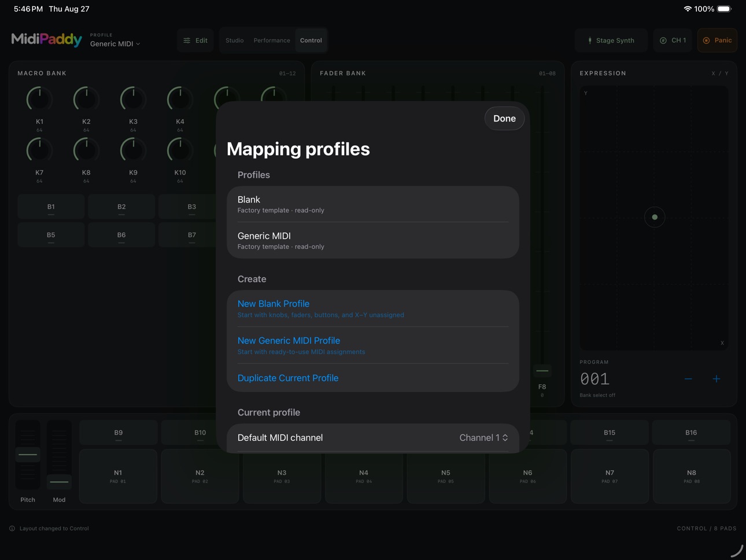The height and width of the screenshot is (560, 746).
Task: Click the Mod wheel slider
Action: click(59, 455)
